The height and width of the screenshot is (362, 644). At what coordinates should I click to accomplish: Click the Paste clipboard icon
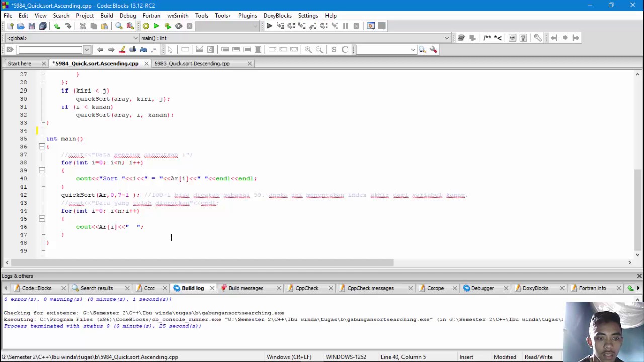coord(105,26)
